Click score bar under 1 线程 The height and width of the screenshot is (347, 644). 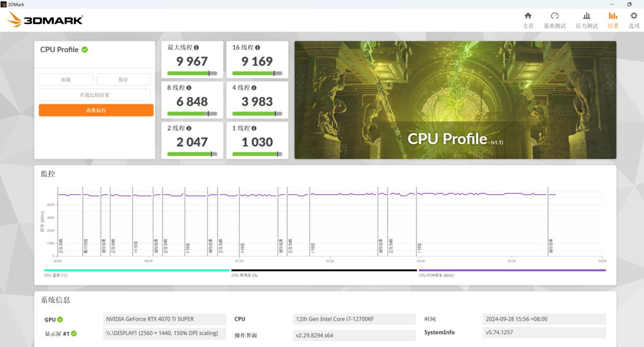(x=257, y=154)
